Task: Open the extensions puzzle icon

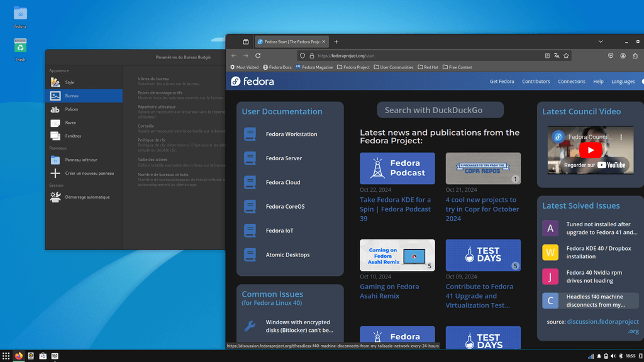Action: (635, 56)
